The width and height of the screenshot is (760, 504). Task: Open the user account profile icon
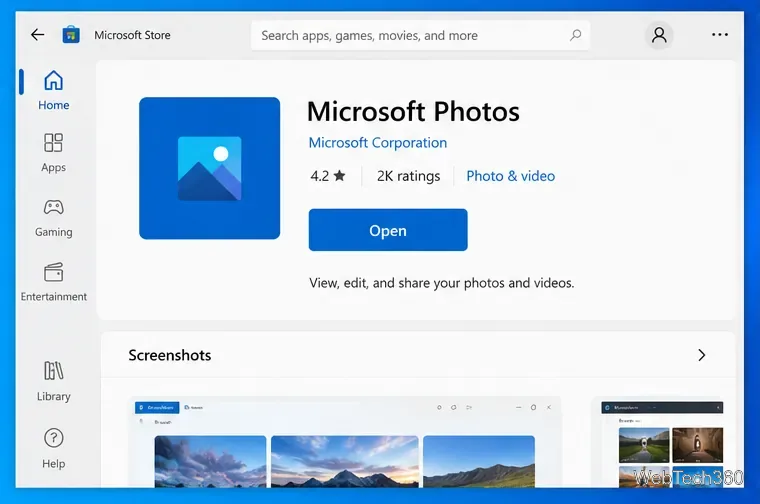(x=659, y=35)
